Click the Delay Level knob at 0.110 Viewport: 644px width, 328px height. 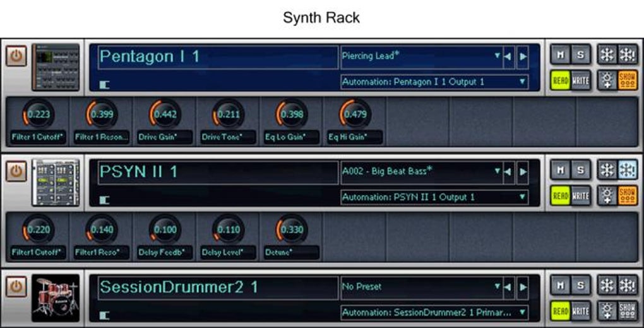[x=228, y=230]
